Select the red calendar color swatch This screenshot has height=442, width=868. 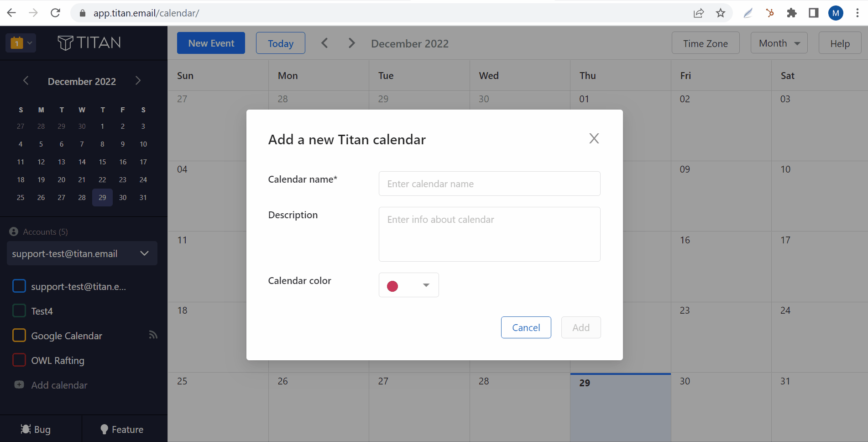392,286
